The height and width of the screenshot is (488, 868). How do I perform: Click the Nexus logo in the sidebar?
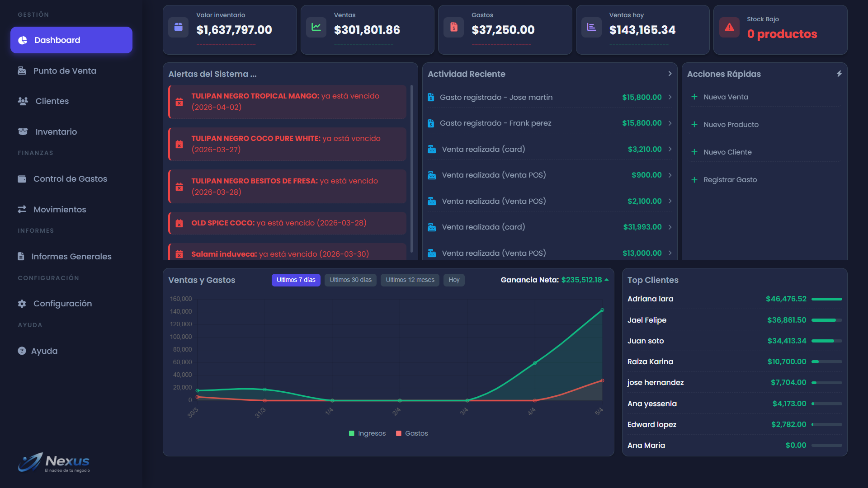coord(54,462)
